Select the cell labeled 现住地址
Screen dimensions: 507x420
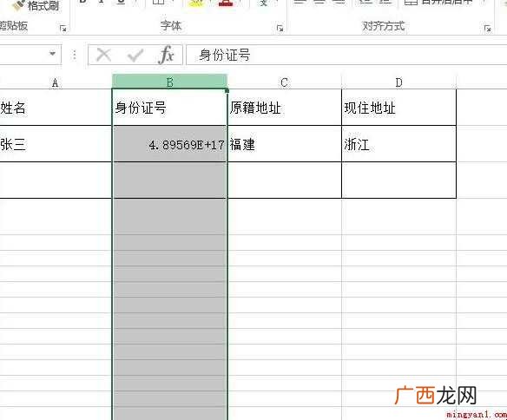point(399,108)
